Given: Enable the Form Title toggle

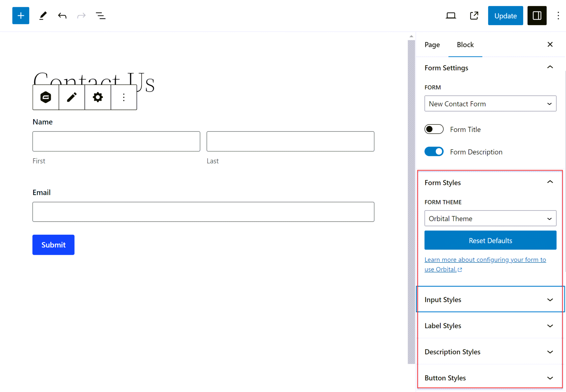Looking at the screenshot, I should tap(434, 129).
